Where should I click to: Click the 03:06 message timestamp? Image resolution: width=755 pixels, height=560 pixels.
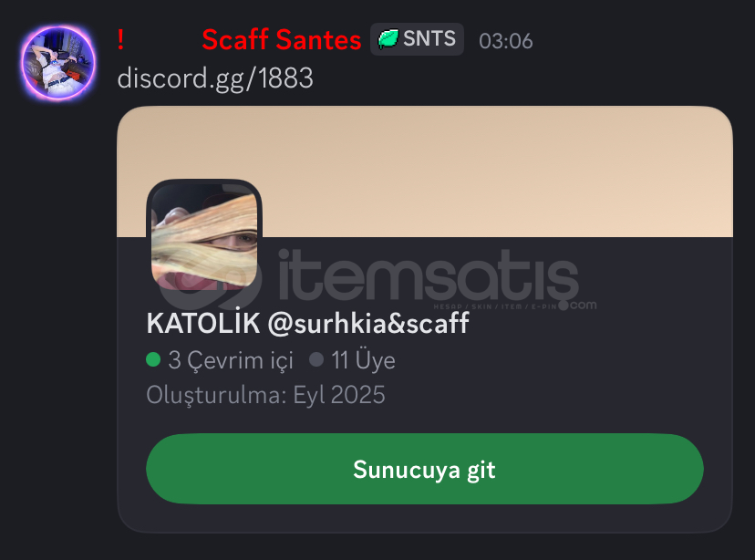(x=505, y=41)
